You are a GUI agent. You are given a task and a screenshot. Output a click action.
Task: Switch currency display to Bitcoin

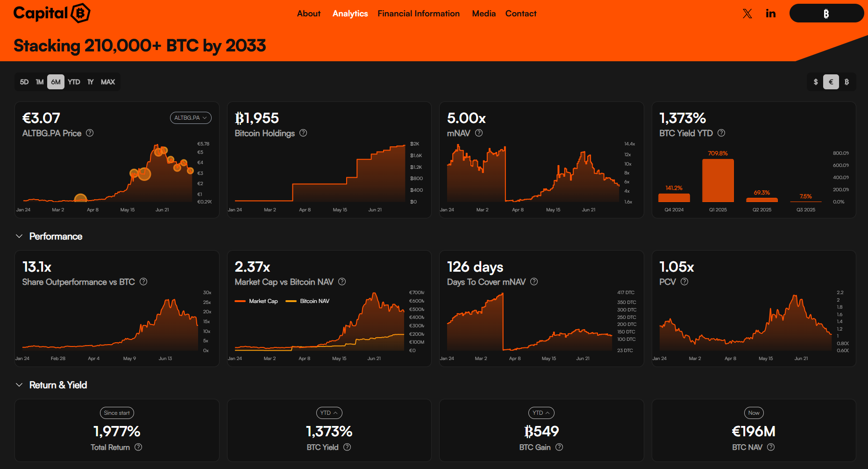click(x=847, y=82)
